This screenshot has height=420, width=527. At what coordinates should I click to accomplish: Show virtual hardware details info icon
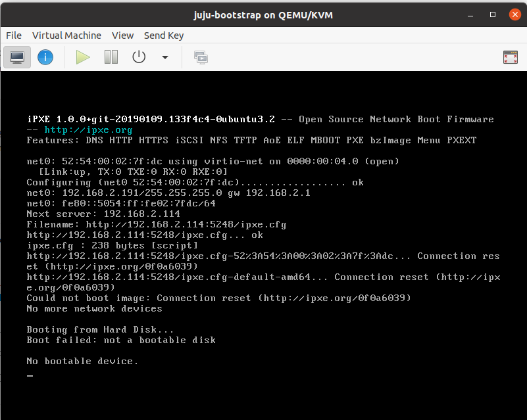click(x=45, y=57)
